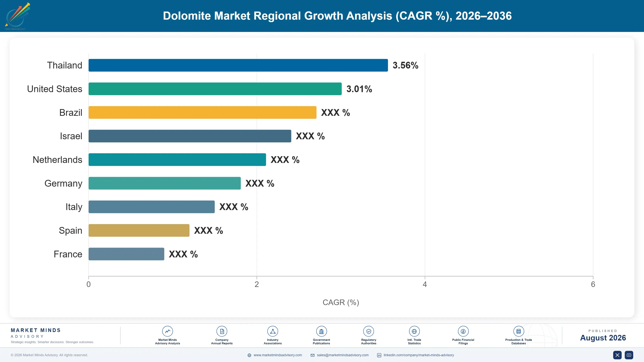Screen dimensions: 644x362
Task: Click the Netherlands teal bar
Action: click(x=177, y=159)
